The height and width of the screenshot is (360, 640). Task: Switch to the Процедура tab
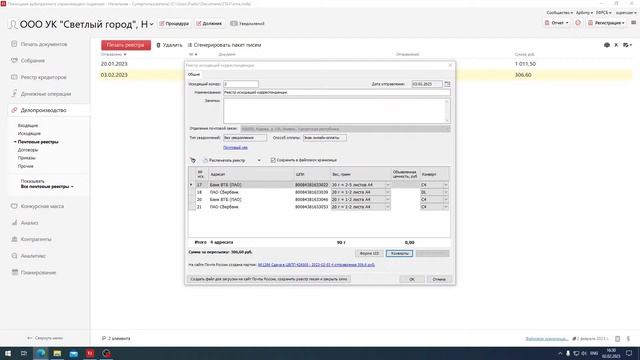pos(174,24)
